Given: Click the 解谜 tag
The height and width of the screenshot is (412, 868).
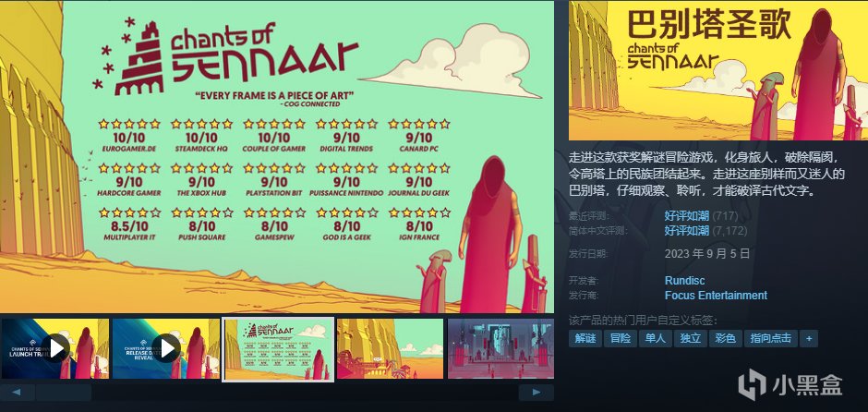Looking at the screenshot, I should pos(585,338).
